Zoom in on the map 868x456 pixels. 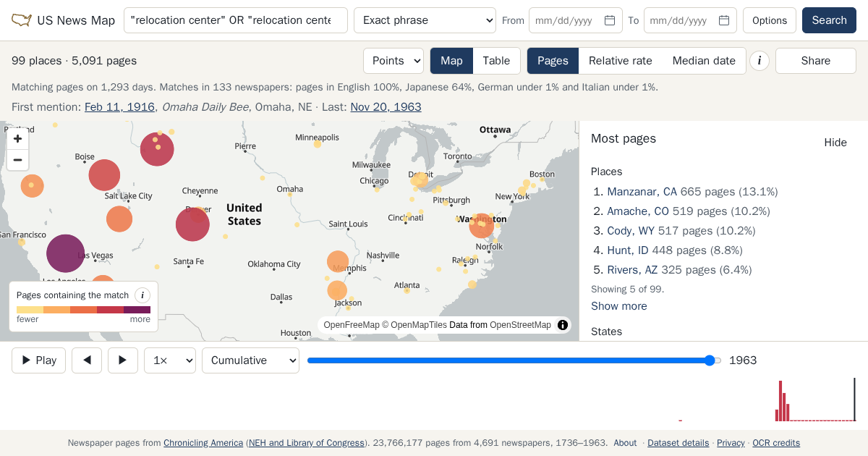(18, 138)
